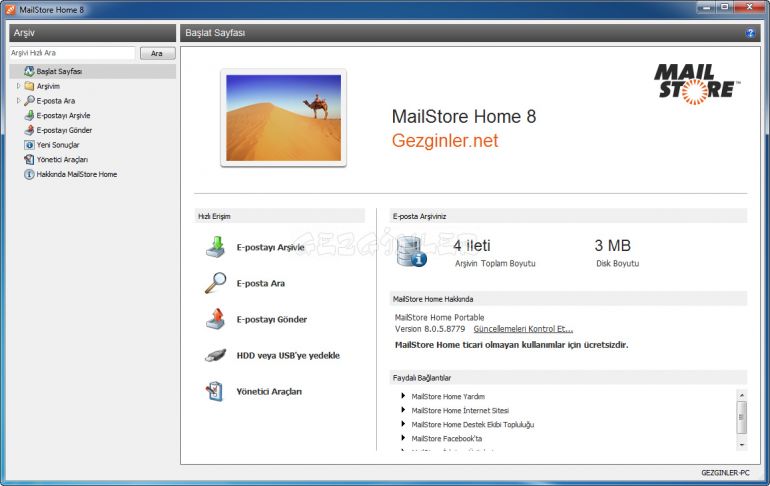Image resolution: width=770 pixels, height=486 pixels.
Task: Click the database info icon
Action: tap(411, 252)
